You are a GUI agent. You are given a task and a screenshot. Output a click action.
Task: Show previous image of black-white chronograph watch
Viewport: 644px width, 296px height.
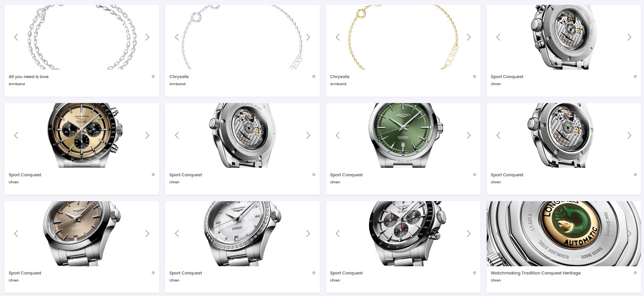[338, 234]
